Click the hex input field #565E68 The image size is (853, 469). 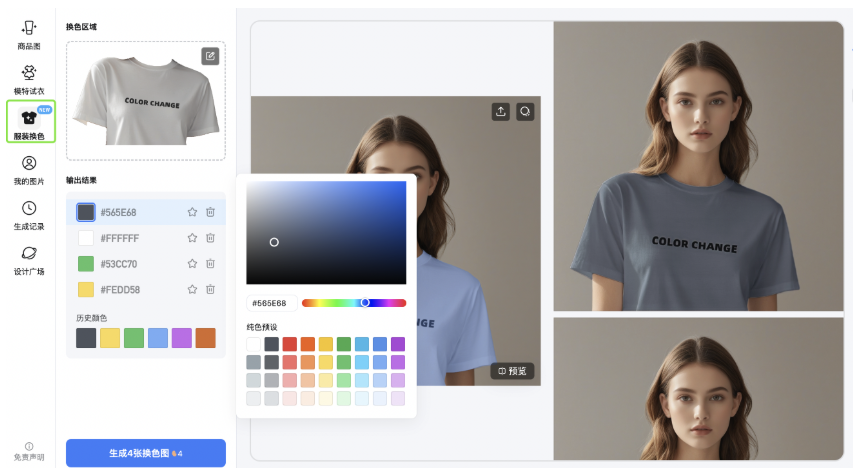[x=270, y=303]
